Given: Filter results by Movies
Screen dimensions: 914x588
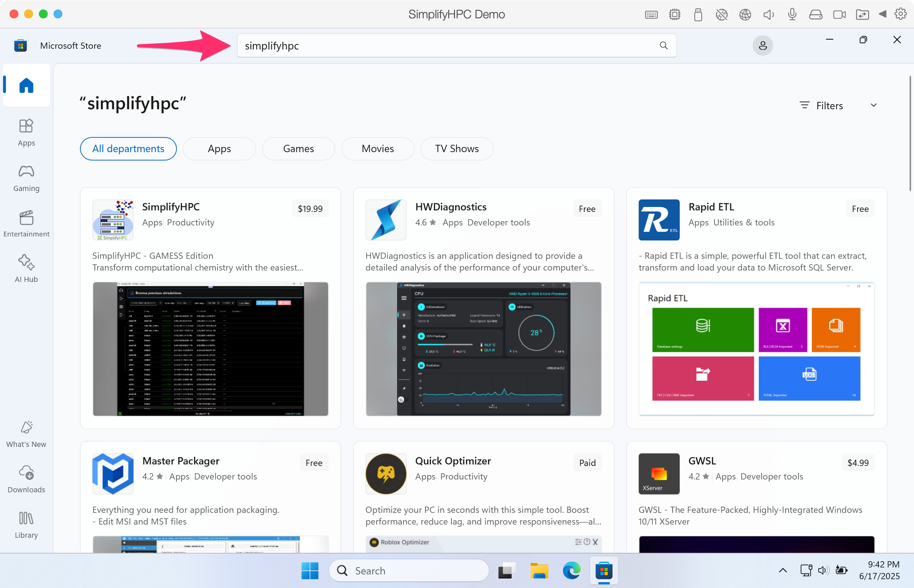Looking at the screenshot, I should click(x=377, y=148).
